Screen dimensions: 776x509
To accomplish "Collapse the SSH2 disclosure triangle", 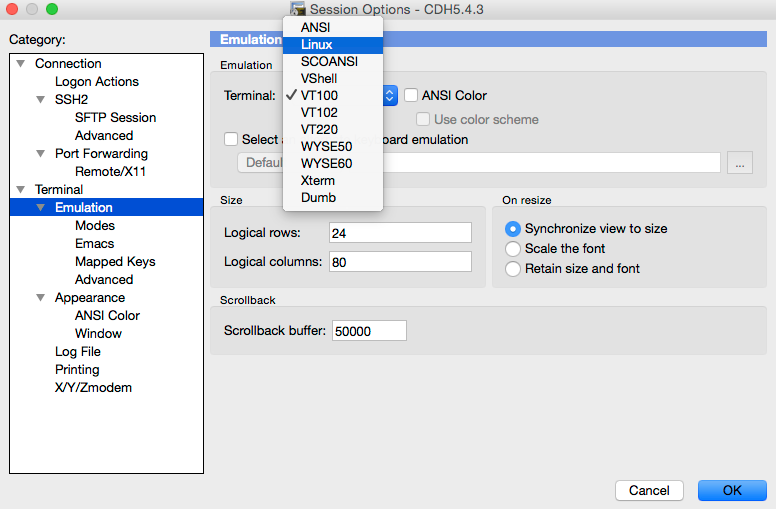I will click(41, 100).
